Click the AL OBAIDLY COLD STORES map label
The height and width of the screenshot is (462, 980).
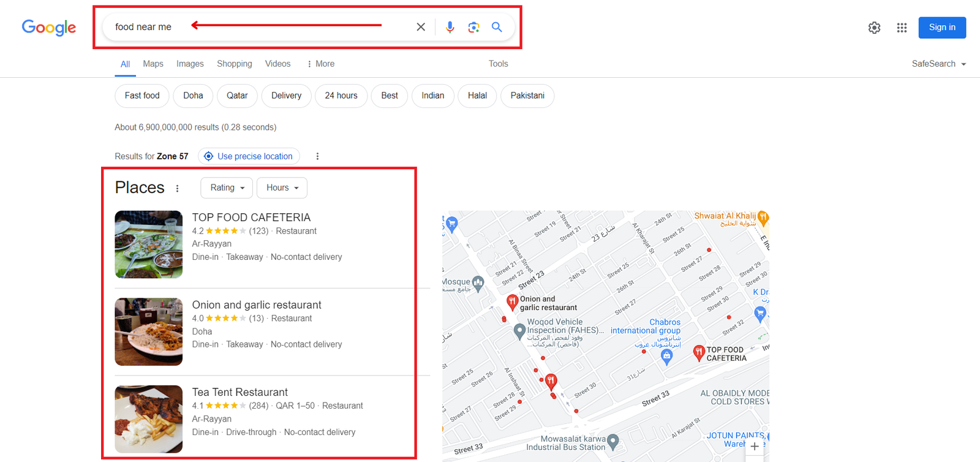[734, 398]
